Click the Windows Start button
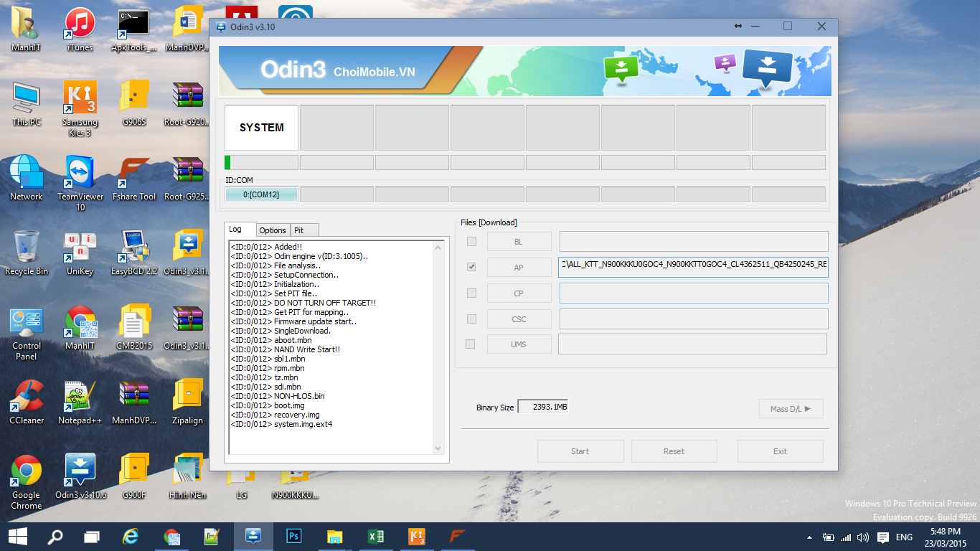The height and width of the screenshot is (551, 980). [x=18, y=536]
